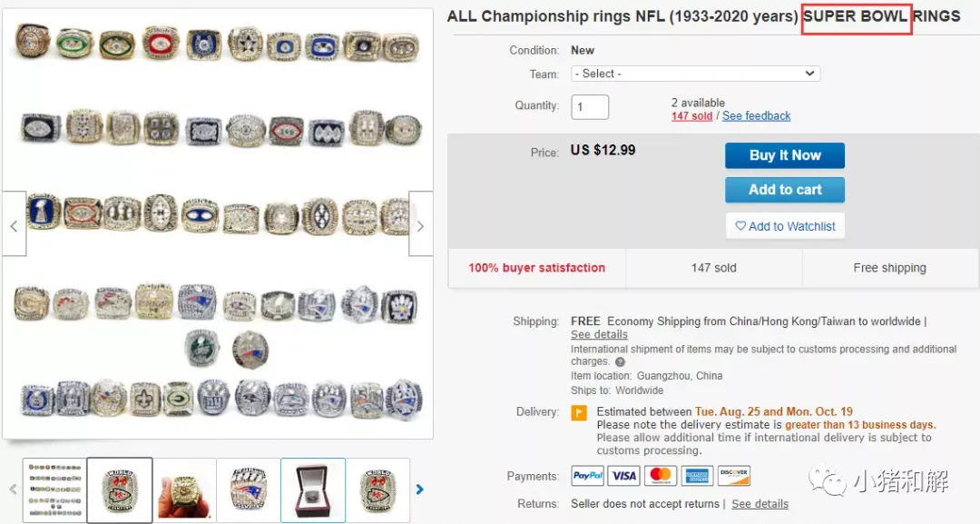Click the Visa card icon
This screenshot has width=980, height=524.
point(624,476)
